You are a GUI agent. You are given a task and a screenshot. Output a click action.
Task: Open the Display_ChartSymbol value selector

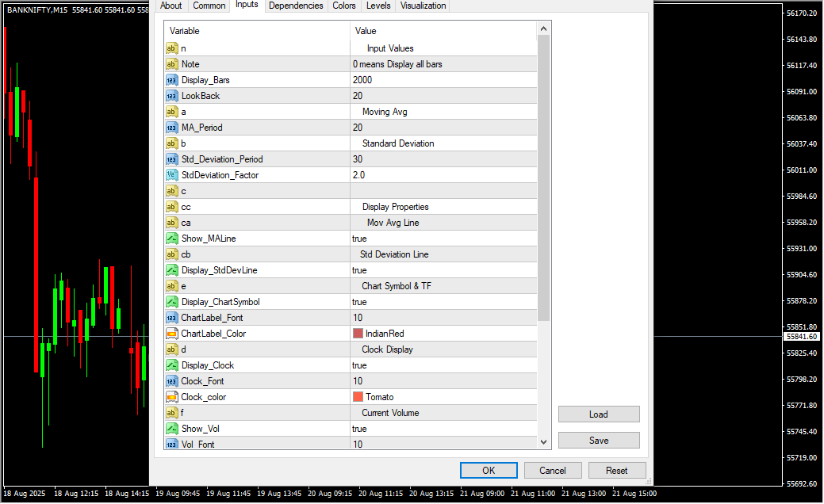tap(443, 302)
